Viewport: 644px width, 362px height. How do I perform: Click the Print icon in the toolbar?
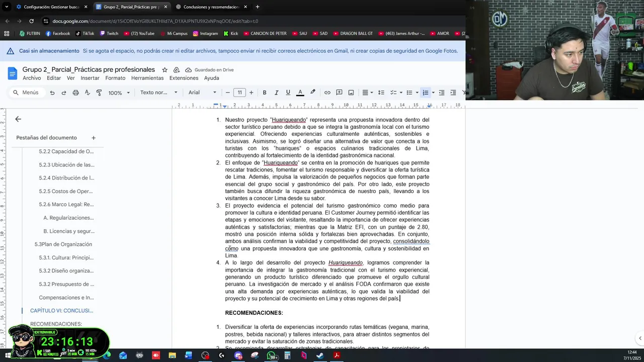(x=75, y=93)
